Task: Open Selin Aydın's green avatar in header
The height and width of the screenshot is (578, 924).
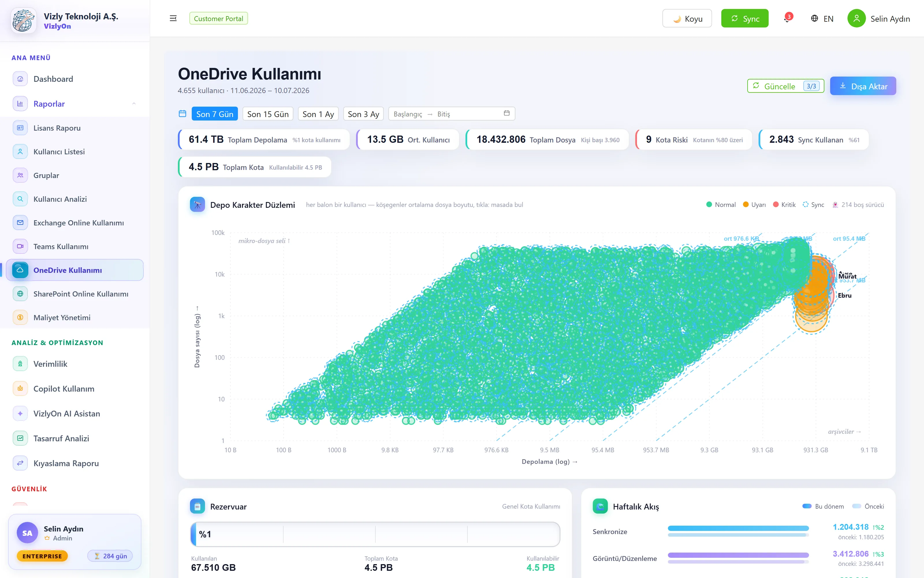Action: (x=856, y=18)
